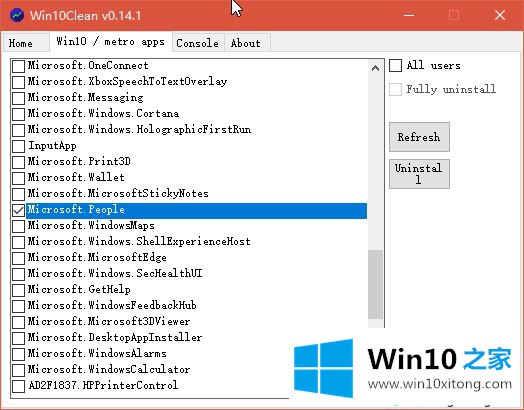Check AD2F1837.HPPrinterControl checkbox
Image resolution: width=524 pixels, height=410 pixels.
click(x=18, y=386)
